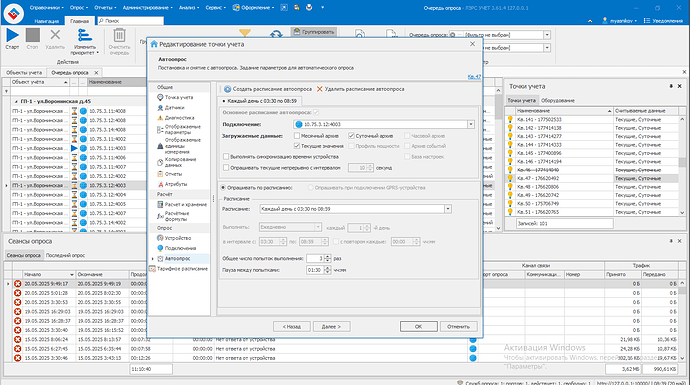Open Изменить приоритет ribbon tool

(84, 41)
